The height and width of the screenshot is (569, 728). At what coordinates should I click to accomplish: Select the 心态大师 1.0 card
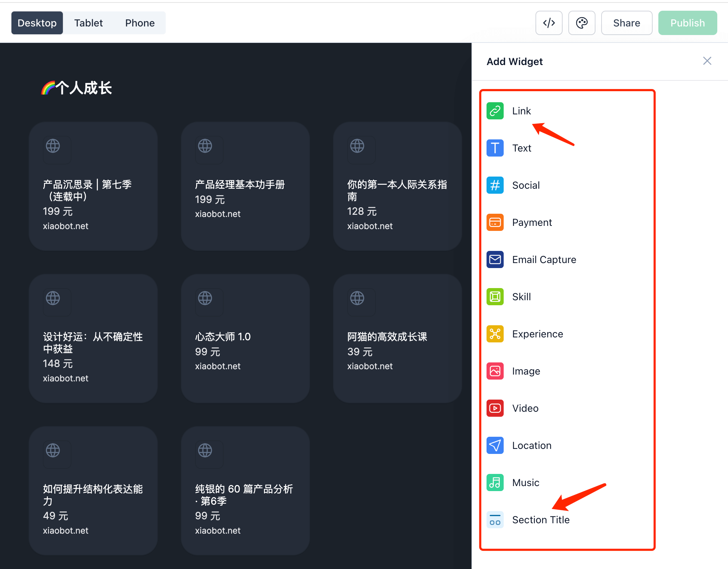click(x=245, y=338)
